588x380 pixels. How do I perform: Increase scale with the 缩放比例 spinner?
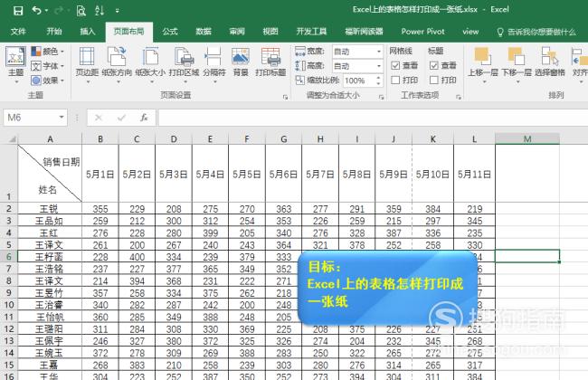click(378, 78)
